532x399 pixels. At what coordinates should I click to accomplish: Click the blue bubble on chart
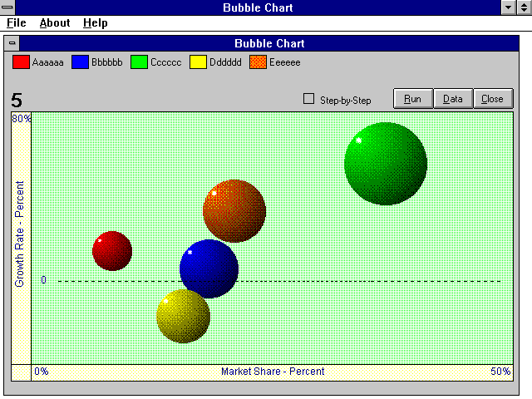tap(209, 268)
